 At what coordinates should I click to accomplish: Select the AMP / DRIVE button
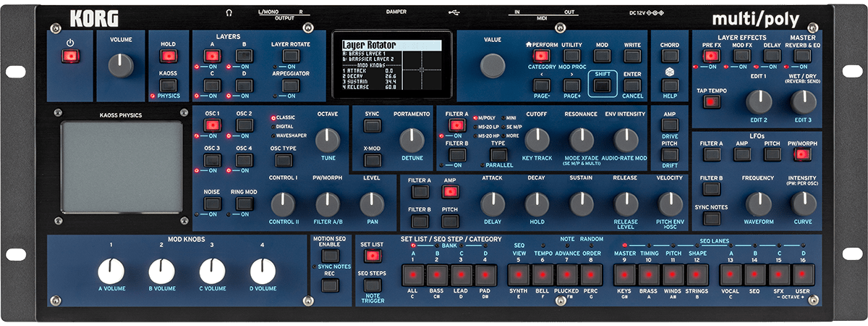click(670, 125)
